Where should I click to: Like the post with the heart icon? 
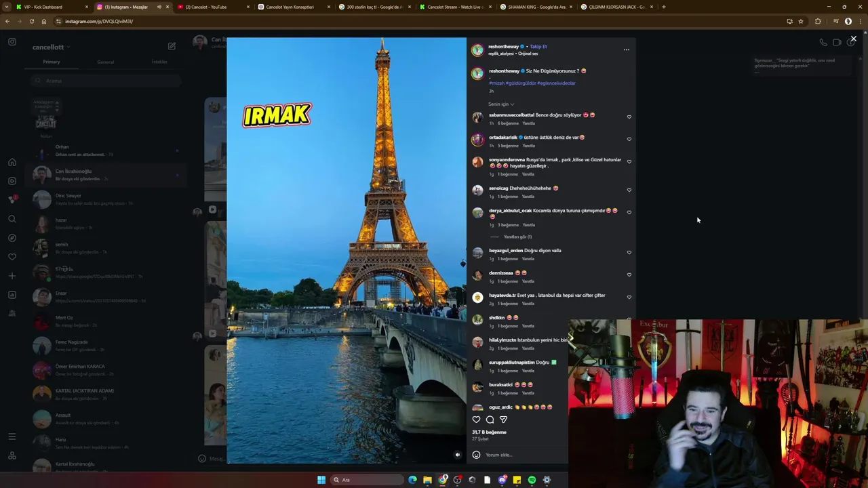tap(476, 420)
